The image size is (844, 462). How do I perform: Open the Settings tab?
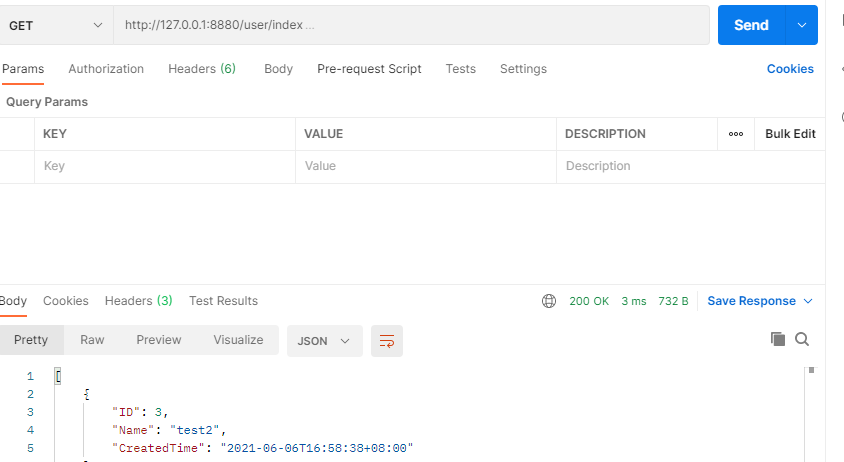(523, 69)
